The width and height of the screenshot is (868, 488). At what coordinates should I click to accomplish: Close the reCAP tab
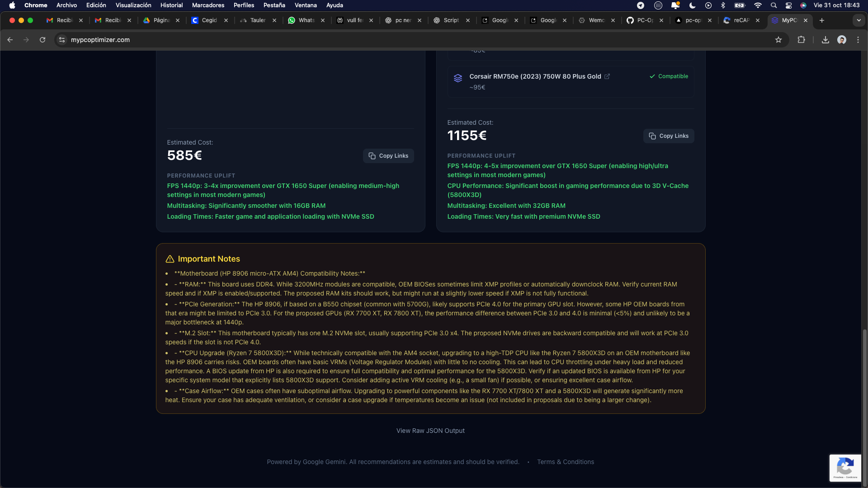tap(758, 20)
